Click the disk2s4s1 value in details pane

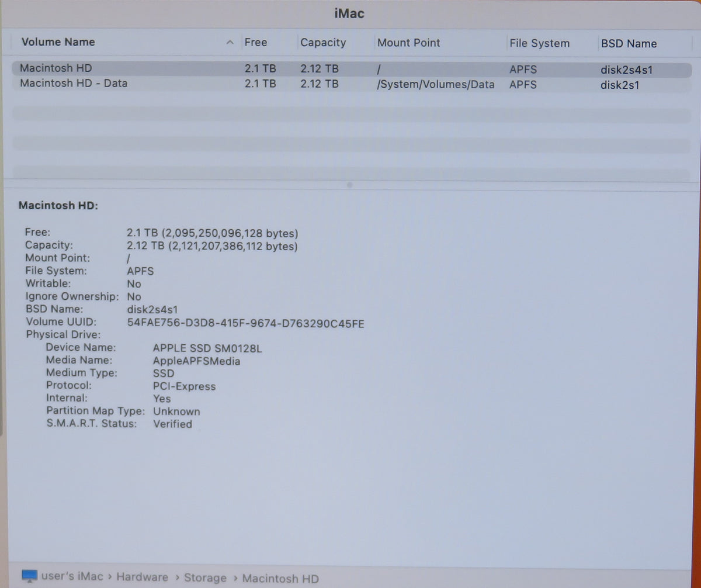click(x=152, y=309)
